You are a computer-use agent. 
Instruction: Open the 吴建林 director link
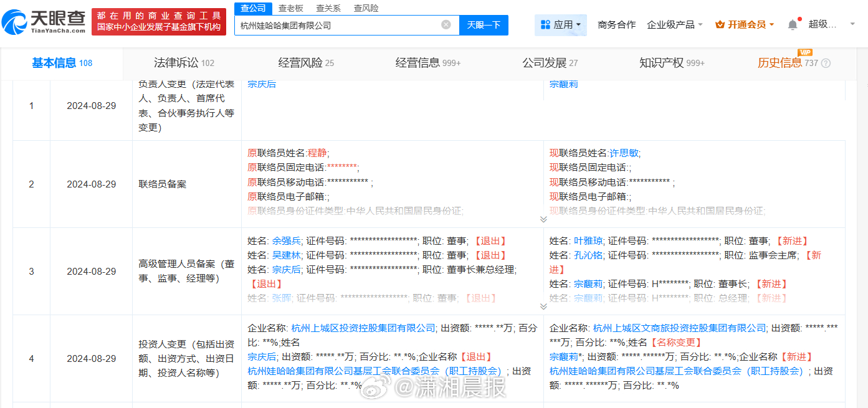(287, 255)
